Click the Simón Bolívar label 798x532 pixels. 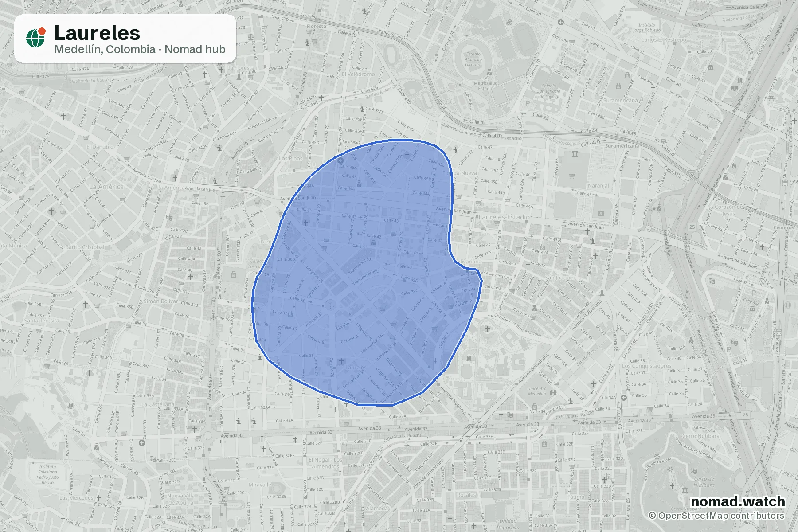point(160,301)
